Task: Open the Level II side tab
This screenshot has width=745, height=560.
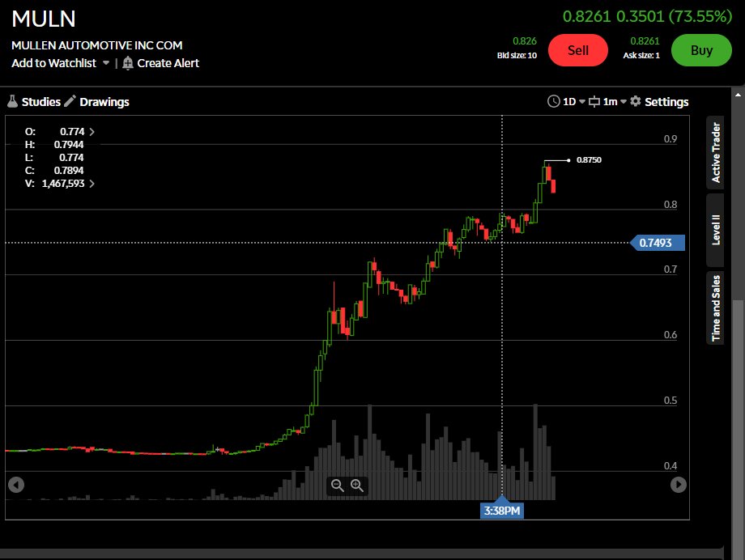Action: coord(716,230)
